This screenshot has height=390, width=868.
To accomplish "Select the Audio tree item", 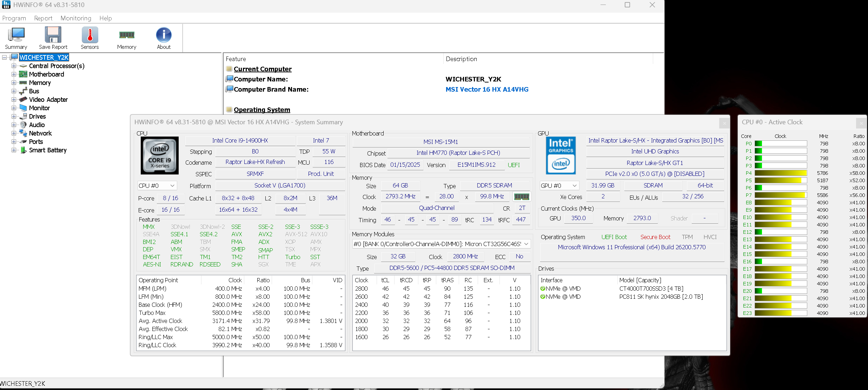I will click(37, 125).
